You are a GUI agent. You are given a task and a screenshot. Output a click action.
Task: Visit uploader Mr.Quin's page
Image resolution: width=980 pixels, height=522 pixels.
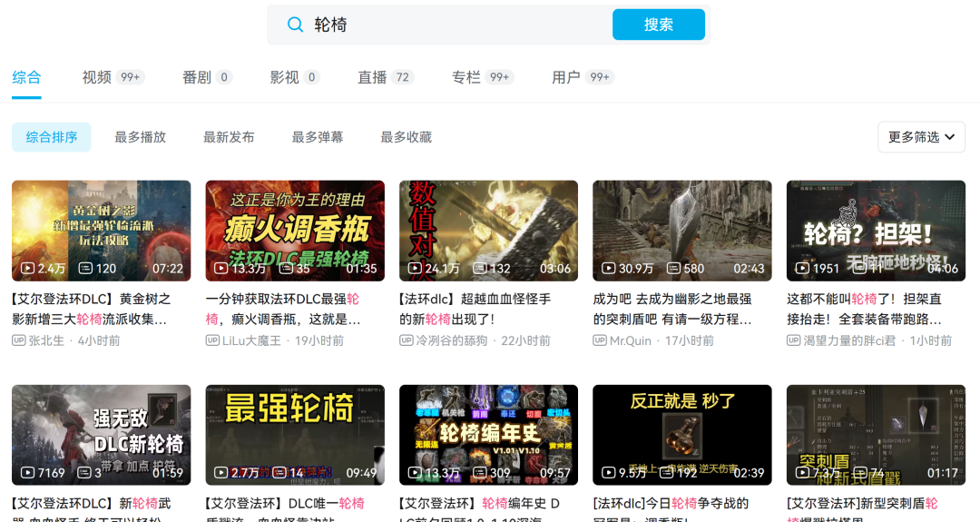pos(631,340)
